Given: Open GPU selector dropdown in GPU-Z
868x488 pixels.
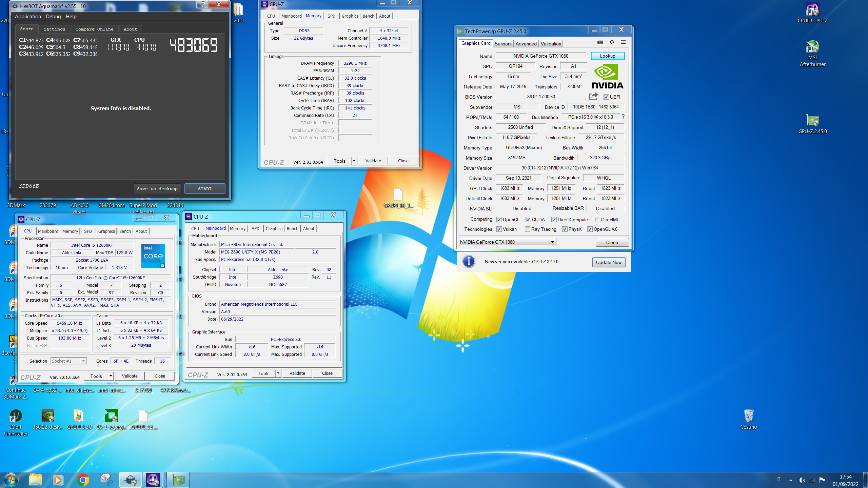Looking at the screenshot, I should pyautogui.click(x=508, y=242).
